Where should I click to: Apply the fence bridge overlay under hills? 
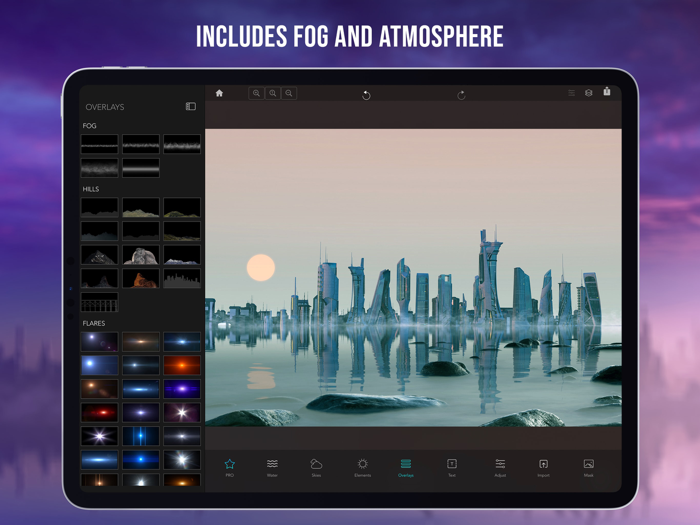(x=100, y=302)
